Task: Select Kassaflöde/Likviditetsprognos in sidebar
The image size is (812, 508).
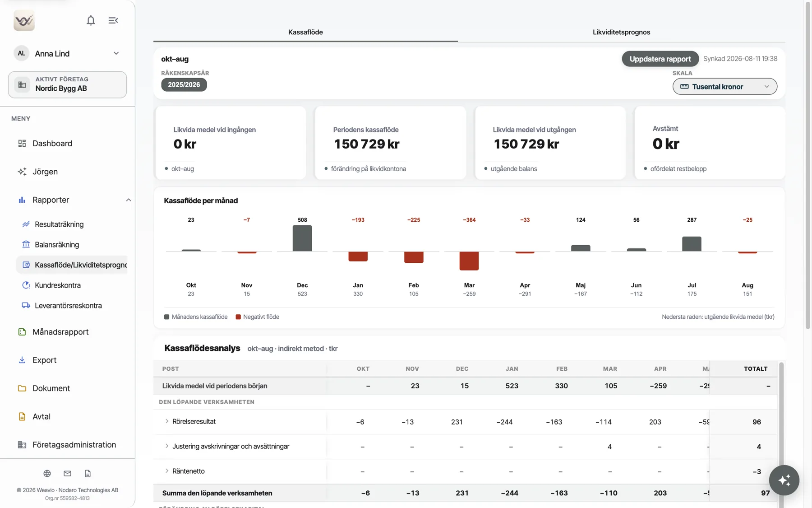Action: (72, 265)
